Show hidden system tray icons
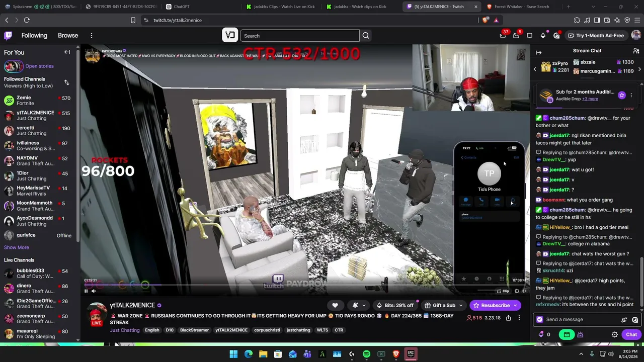644x362 pixels. 581,354
